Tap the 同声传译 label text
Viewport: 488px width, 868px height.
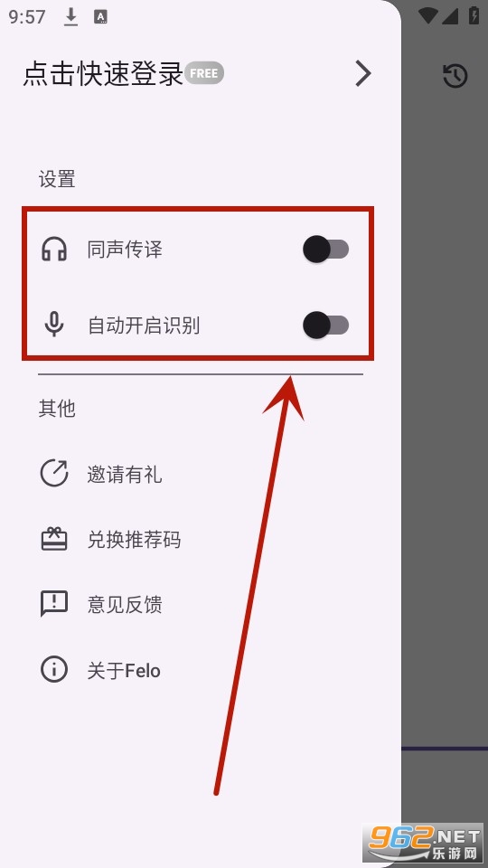click(x=125, y=250)
